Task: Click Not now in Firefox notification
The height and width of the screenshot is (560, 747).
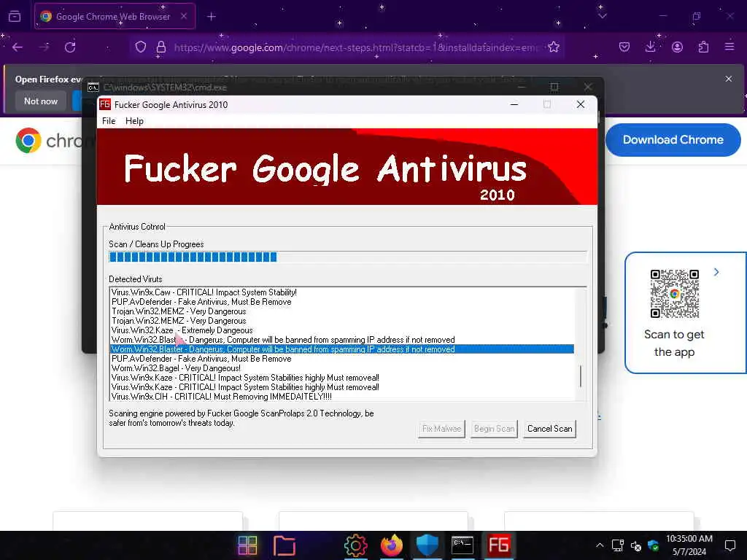Action: click(41, 101)
